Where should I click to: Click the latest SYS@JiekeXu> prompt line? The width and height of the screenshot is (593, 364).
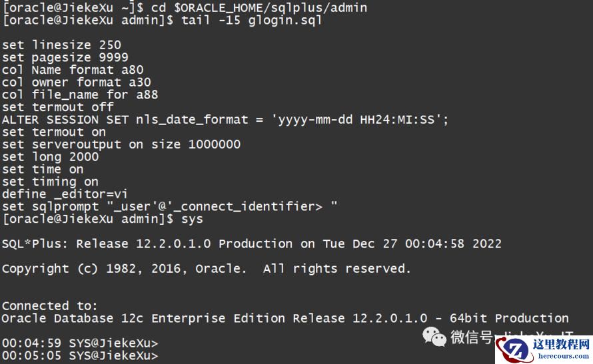tap(80, 356)
